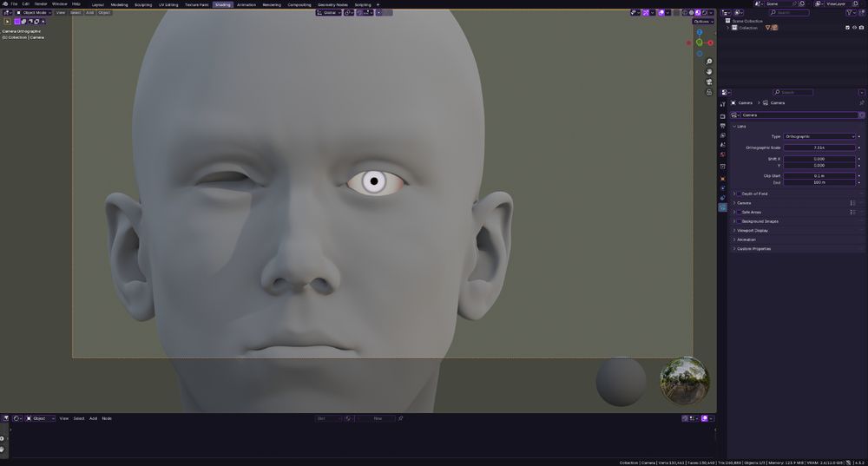
Task: Select rendered viewport shading
Action: (x=704, y=13)
